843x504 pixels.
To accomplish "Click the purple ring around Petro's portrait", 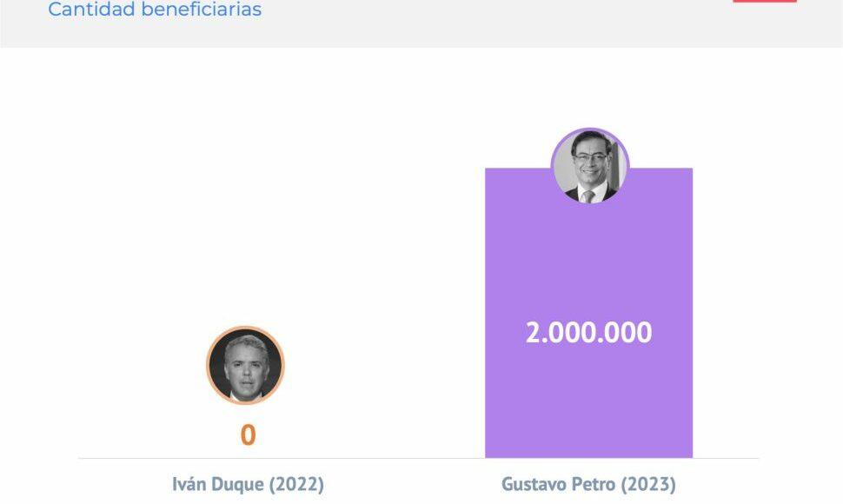I will click(x=590, y=129).
